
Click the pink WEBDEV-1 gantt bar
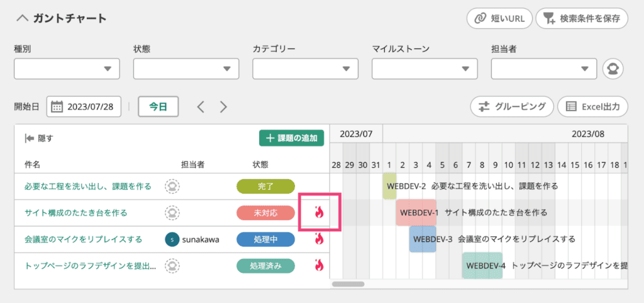(x=416, y=212)
